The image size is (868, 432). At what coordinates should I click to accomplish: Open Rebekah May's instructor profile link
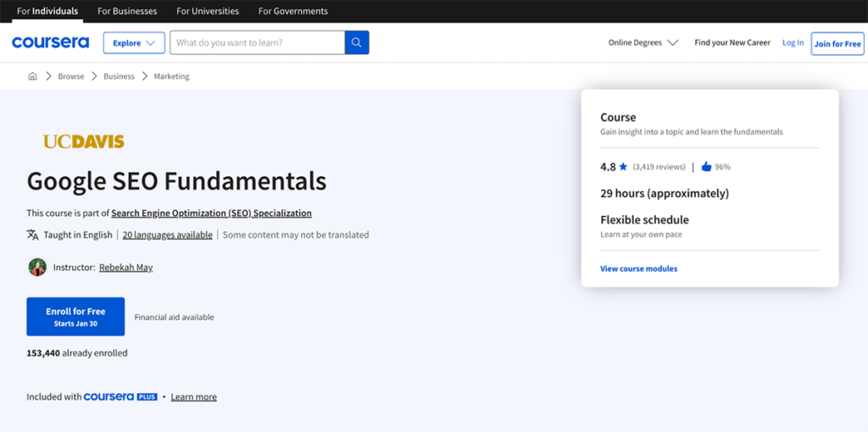point(125,267)
